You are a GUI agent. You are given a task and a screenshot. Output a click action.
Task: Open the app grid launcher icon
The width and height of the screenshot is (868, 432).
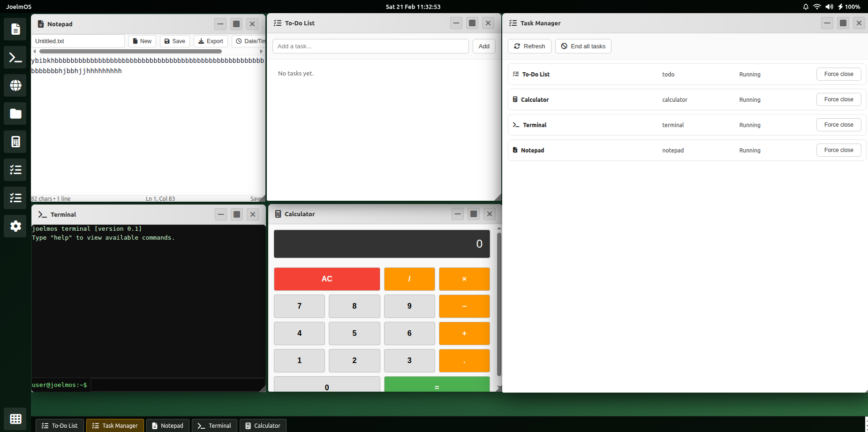click(x=15, y=418)
